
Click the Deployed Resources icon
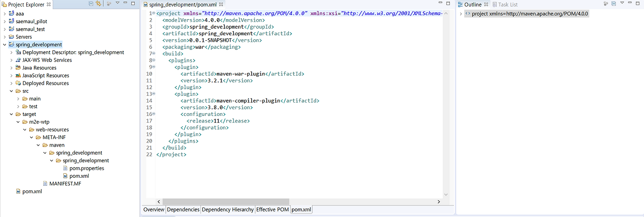18,83
